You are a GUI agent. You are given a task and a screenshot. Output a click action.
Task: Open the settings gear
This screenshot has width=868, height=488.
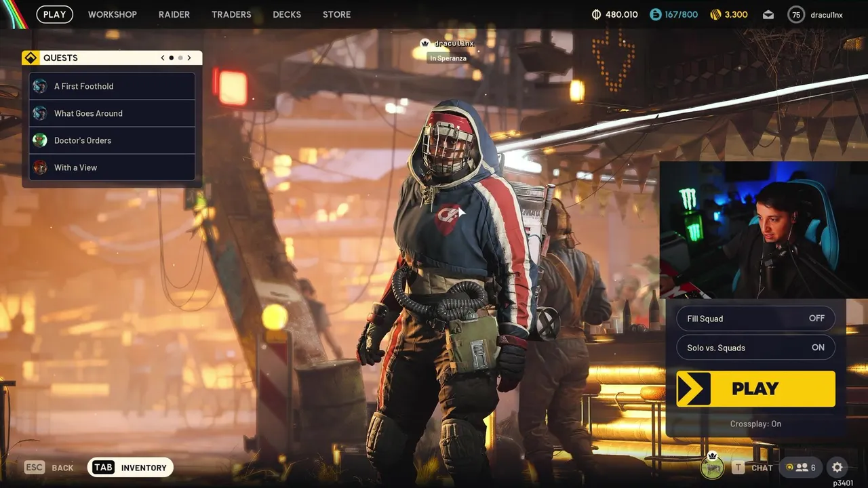(837, 467)
